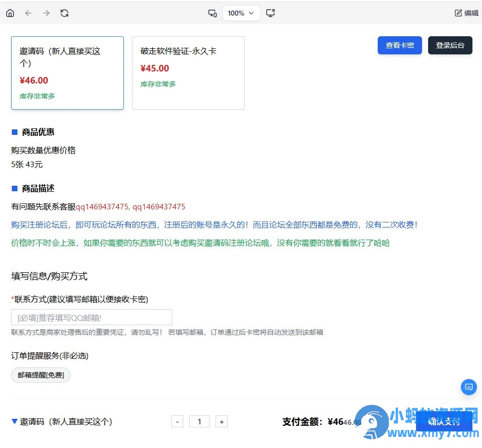Increase quantity with the plus stepper

pos(222,421)
